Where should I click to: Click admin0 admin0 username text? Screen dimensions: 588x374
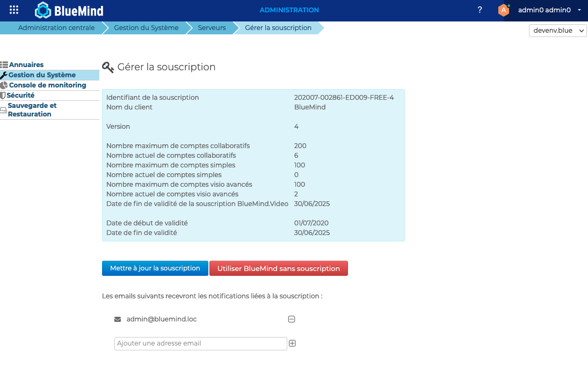tap(545, 10)
